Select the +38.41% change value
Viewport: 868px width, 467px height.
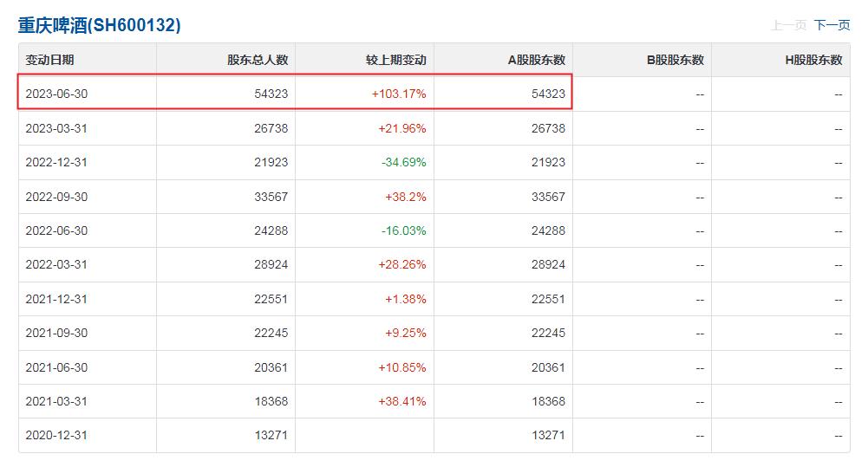401,401
